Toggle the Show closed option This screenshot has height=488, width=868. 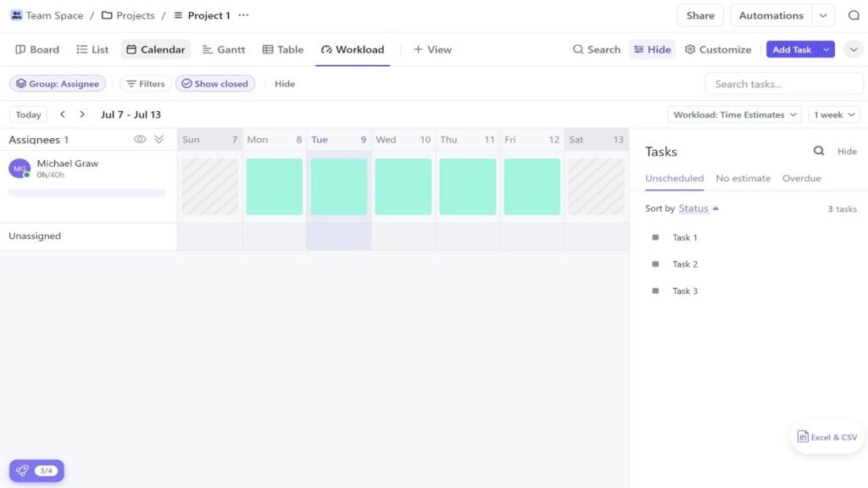214,84
